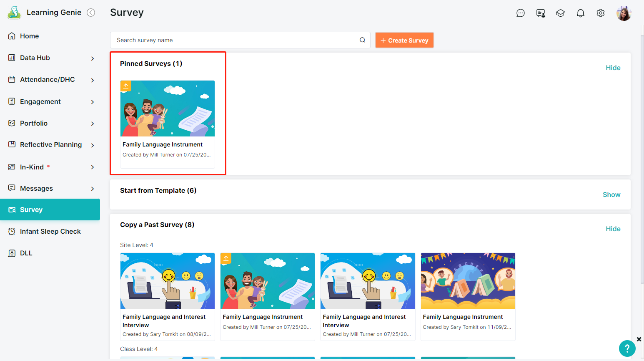Click the graduation cap icon
Screen dimensions: 644x361
(x=560, y=13)
